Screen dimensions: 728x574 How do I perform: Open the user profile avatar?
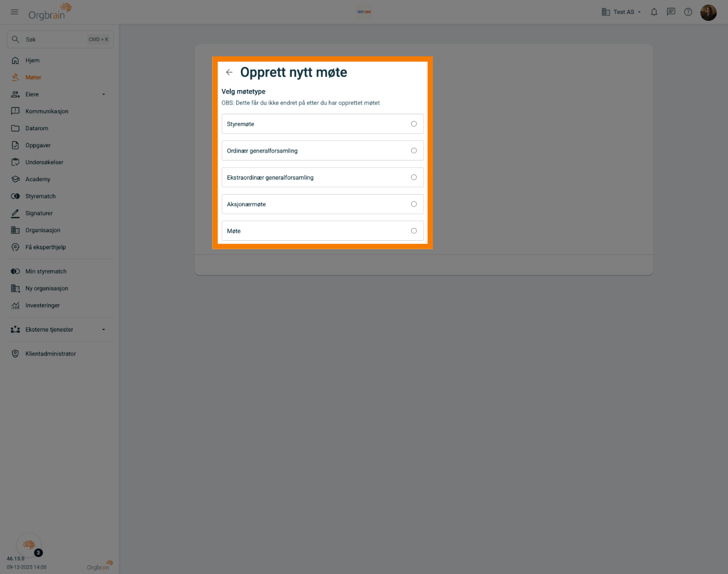coord(708,12)
